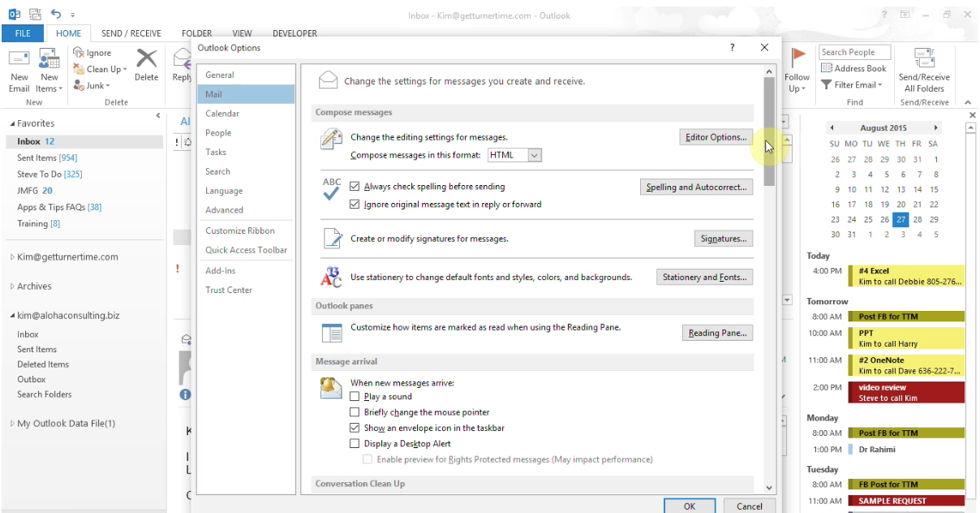
Task: Click the Signatures button
Action: (x=724, y=239)
